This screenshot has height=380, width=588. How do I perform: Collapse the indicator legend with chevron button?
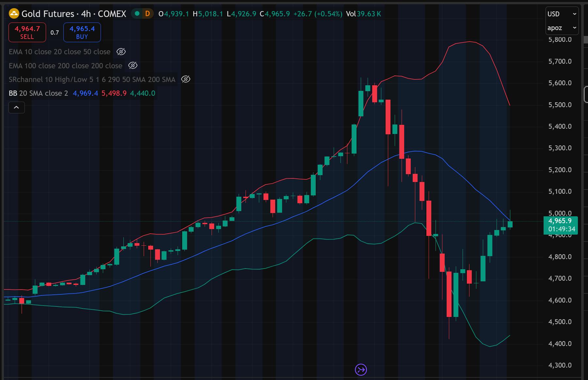pos(16,107)
